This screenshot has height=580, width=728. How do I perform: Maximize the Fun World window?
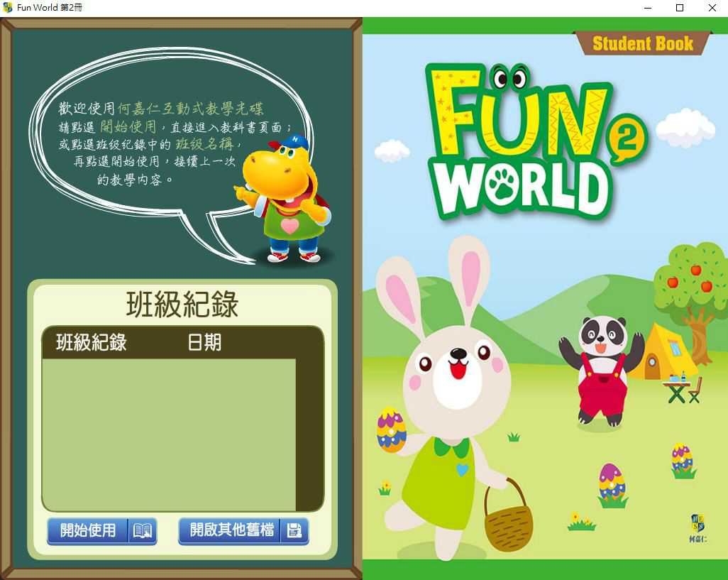click(680, 8)
